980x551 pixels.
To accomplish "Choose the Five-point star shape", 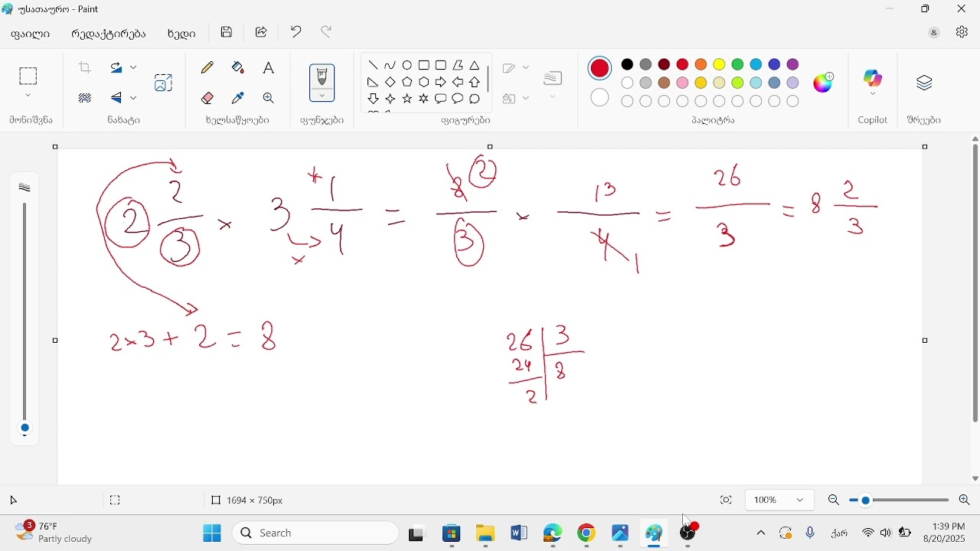I will click(x=407, y=99).
